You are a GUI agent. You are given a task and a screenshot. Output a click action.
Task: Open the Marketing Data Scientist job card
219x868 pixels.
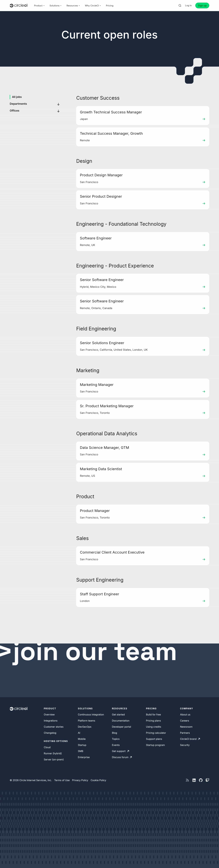point(143,472)
